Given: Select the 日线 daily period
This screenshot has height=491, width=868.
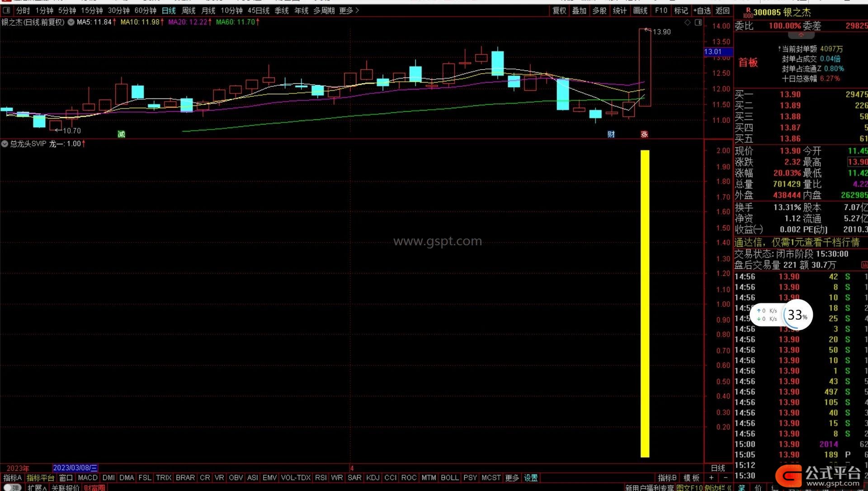Looking at the screenshot, I should [x=169, y=10].
